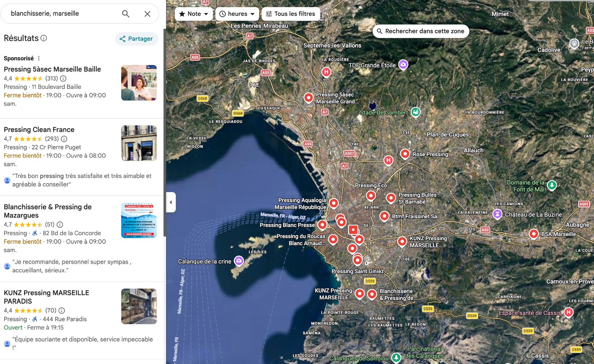
Task: Click the Château de La Buzine marker
Action: pyautogui.click(x=497, y=214)
